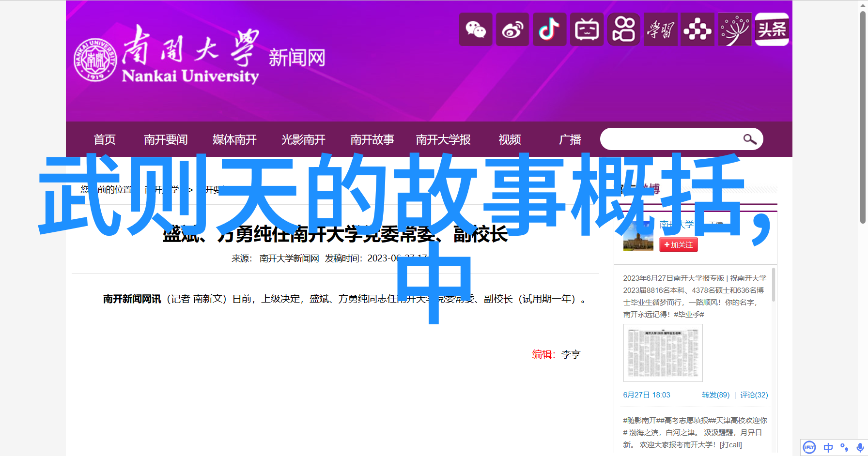Open the Weibo social icon
The width and height of the screenshot is (868, 456).
click(x=512, y=30)
